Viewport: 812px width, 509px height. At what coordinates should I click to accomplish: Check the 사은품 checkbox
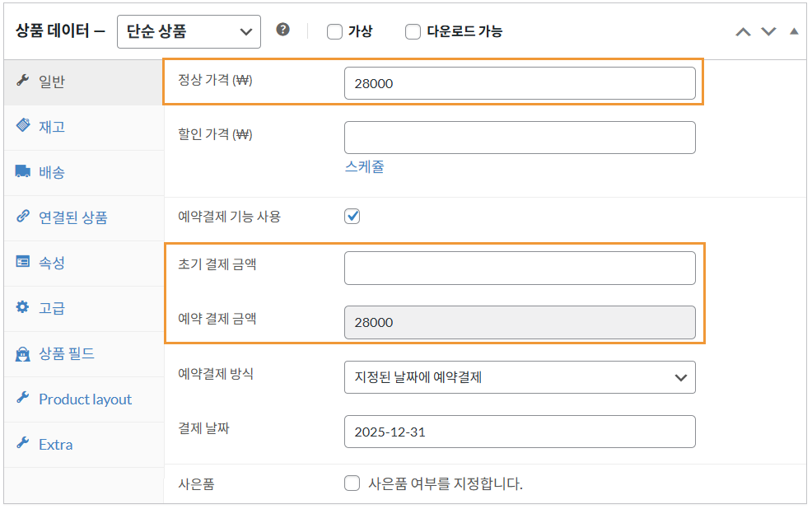(x=352, y=483)
